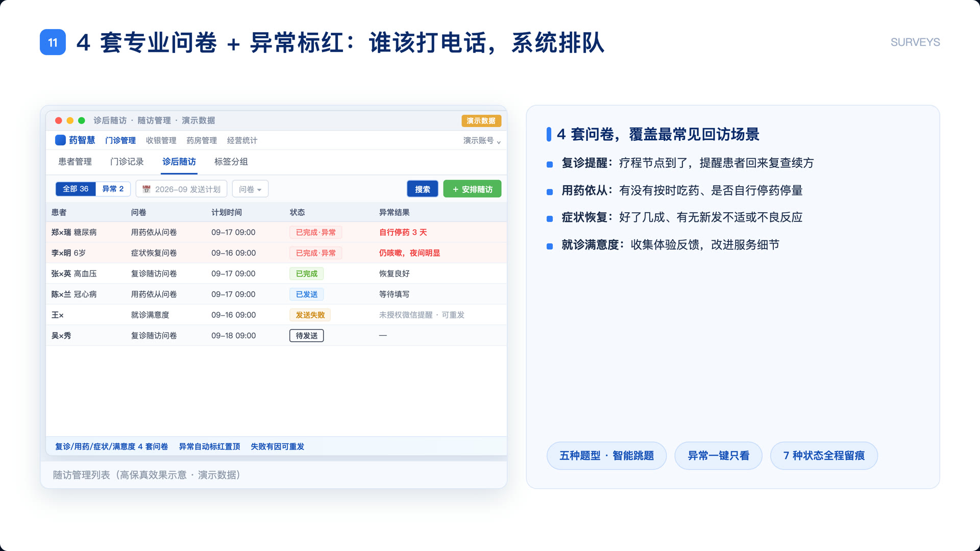The height and width of the screenshot is (551, 980).
Task: Switch to the 患者管理 tab
Action: (x=75, y=162)
